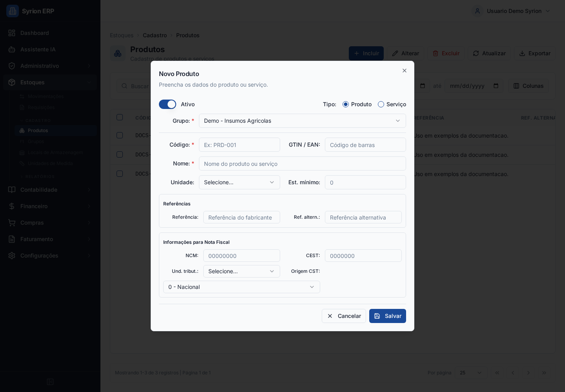Select the Produto radio option
The image size is (565, 392).
click(346, 104)
